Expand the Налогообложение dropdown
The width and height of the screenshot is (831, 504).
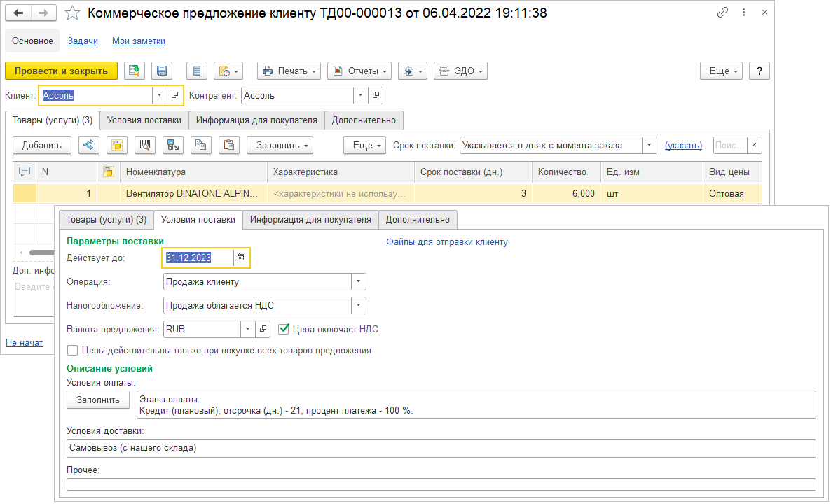(358, 305)
